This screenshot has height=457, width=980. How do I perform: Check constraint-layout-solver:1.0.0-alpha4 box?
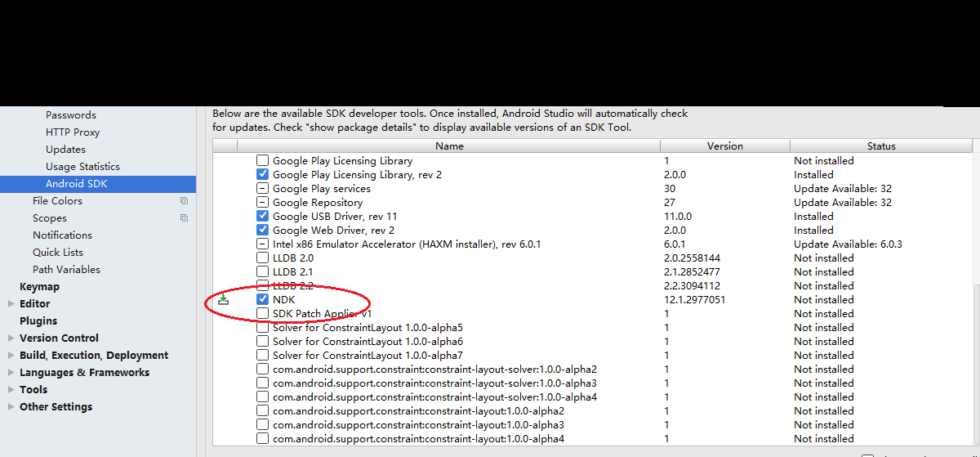click(262, 397)
